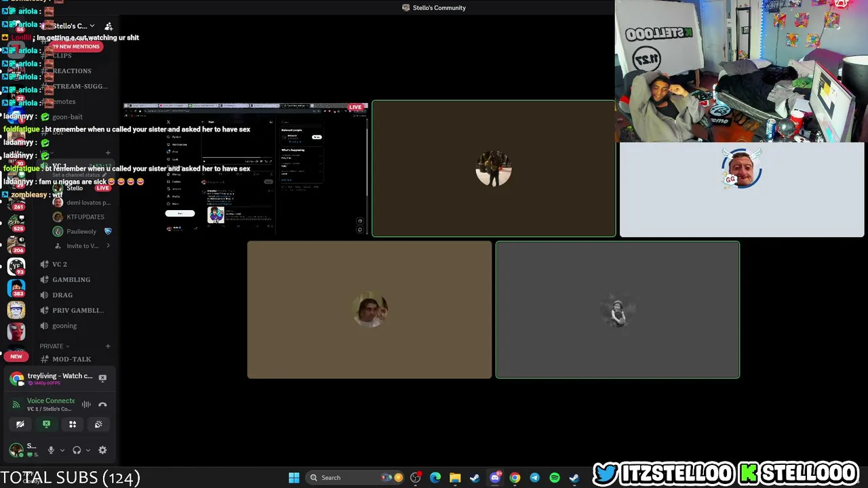Open Windows Start menu
868x488 pixels.
click(x=294, y=478)
